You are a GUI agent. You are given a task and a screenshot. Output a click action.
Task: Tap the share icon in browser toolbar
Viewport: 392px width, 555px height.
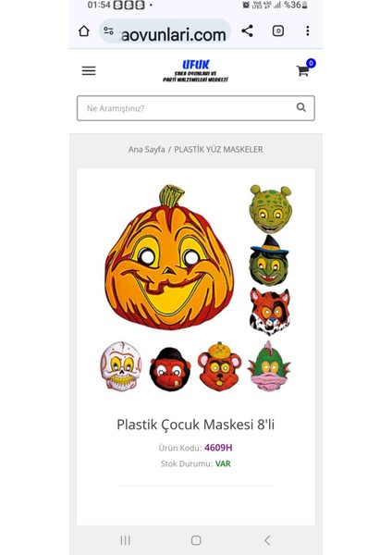coord(247,31)
